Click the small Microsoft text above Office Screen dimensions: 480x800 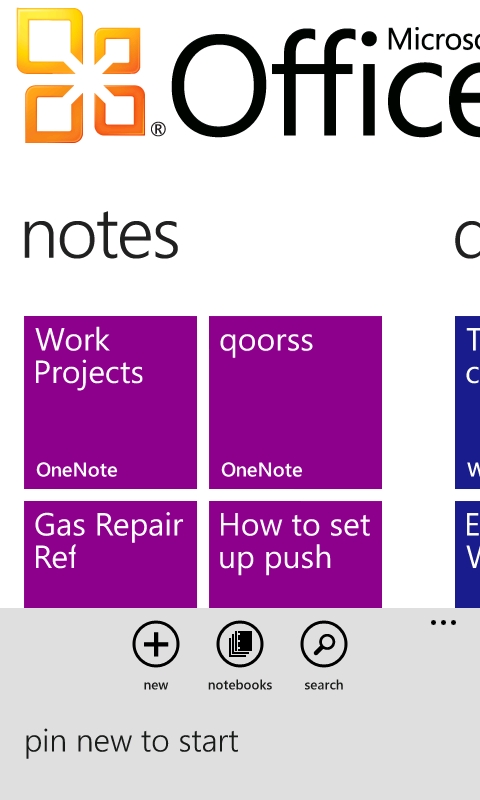point(434,40)
